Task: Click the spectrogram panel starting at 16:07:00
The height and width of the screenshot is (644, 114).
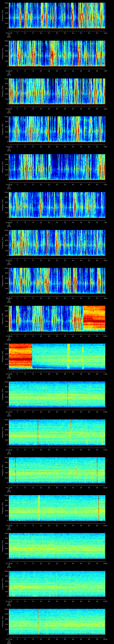Action: coord(57,243)
